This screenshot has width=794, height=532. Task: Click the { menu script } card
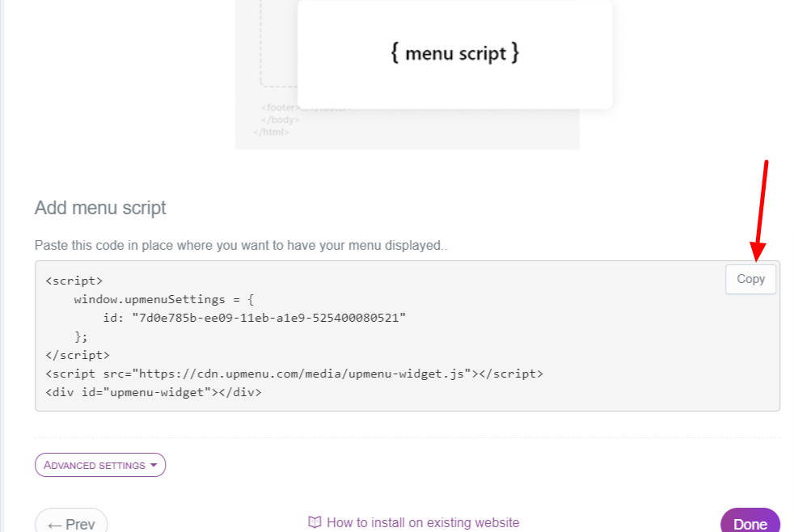[454, 54]
